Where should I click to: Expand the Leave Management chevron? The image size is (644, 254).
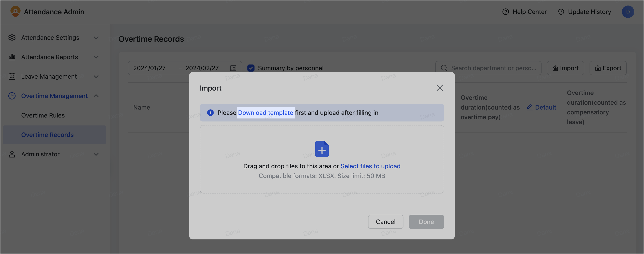[x=96, y=77]
